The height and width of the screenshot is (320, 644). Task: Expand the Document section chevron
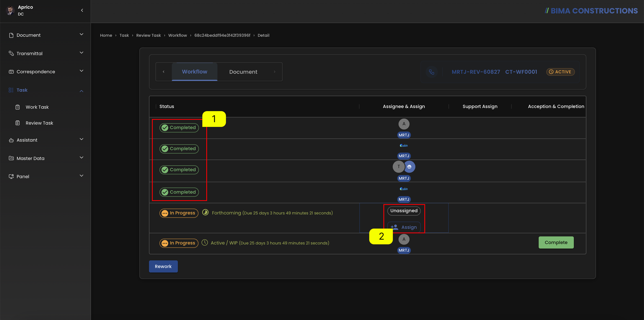pyautogui.click(x=81, y=34)
